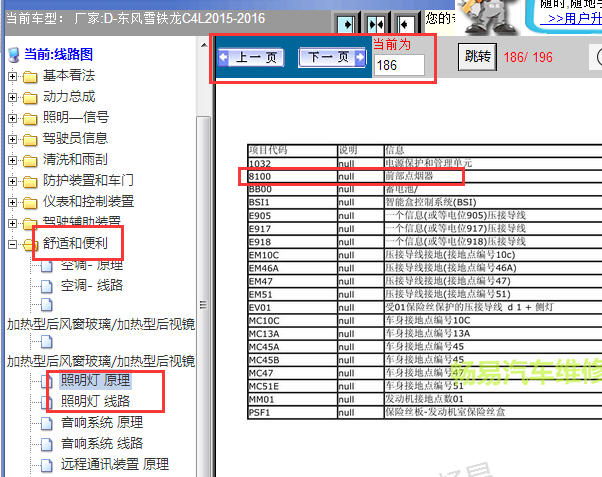Viewport: 602px width, 477px height.
Task: Click the 186/ 196 page count text
Action: click(528, 57)
